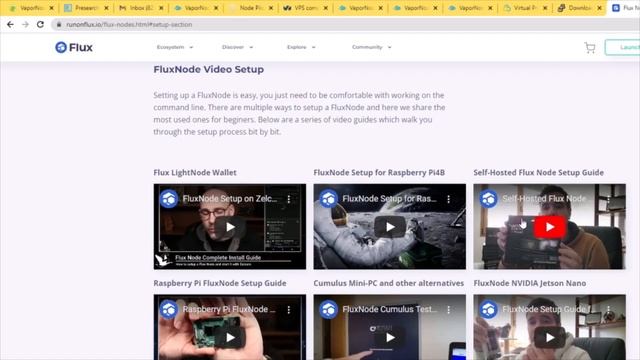
Task: Open three-dot menu on Raspberry Pi FluxNode video
Action: point(289,310)
